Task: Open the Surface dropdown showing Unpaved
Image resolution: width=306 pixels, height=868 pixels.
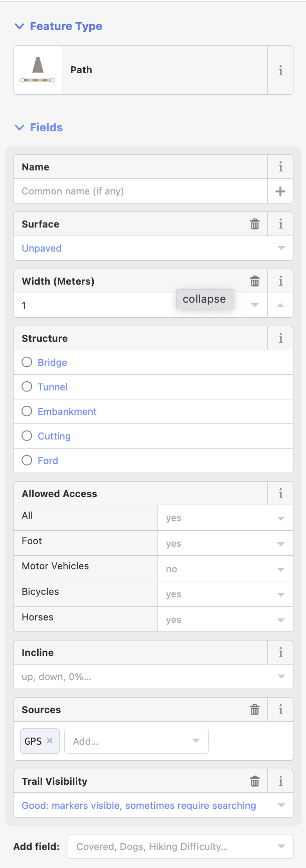Action: click(x=153, y=248)
